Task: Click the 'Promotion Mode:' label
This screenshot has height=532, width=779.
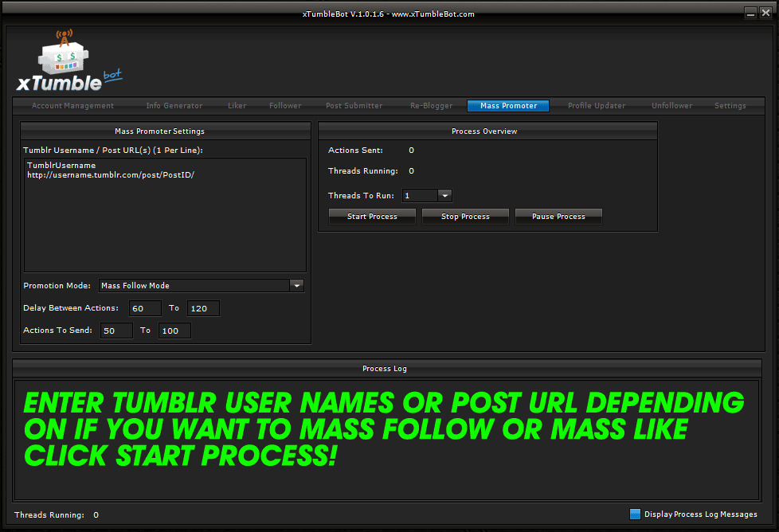Action: click(x=57, y=286)
